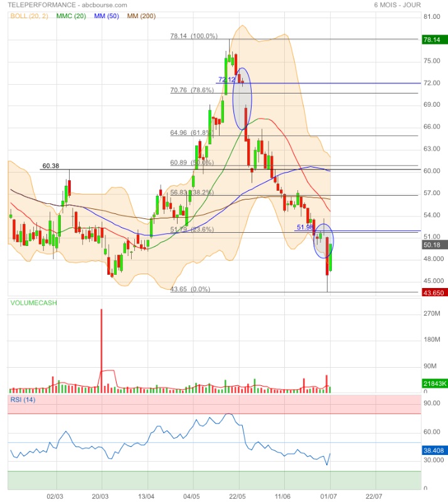Click the 43.65 (0.0%) Fibonacci label
This screenshot has width=448, height=502.
click(190, 289)
